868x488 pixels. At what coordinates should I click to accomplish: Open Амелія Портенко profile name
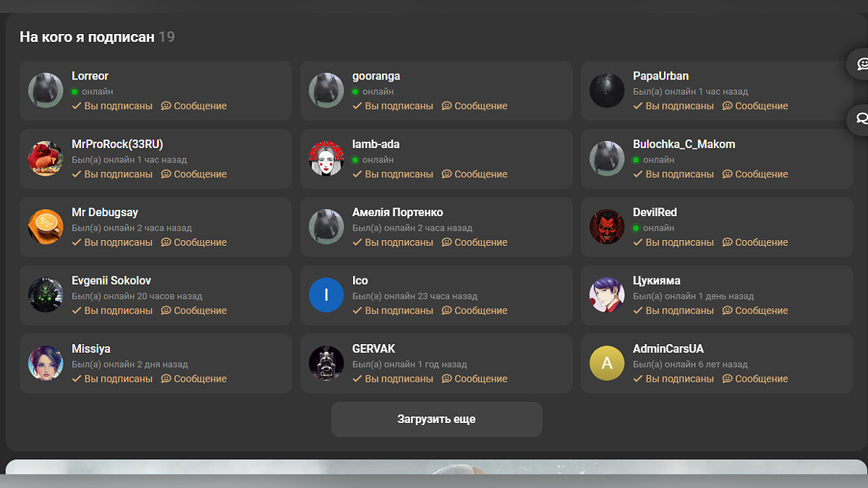point(397,213)
